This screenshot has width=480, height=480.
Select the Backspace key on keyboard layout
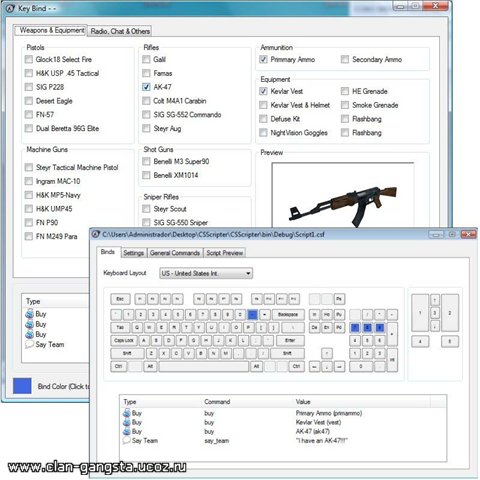(288, 314)
